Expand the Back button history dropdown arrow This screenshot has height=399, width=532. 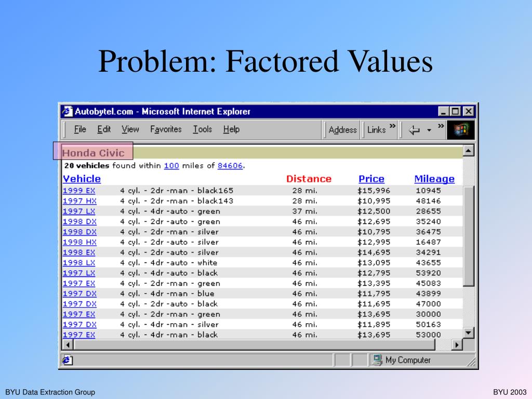429,130
